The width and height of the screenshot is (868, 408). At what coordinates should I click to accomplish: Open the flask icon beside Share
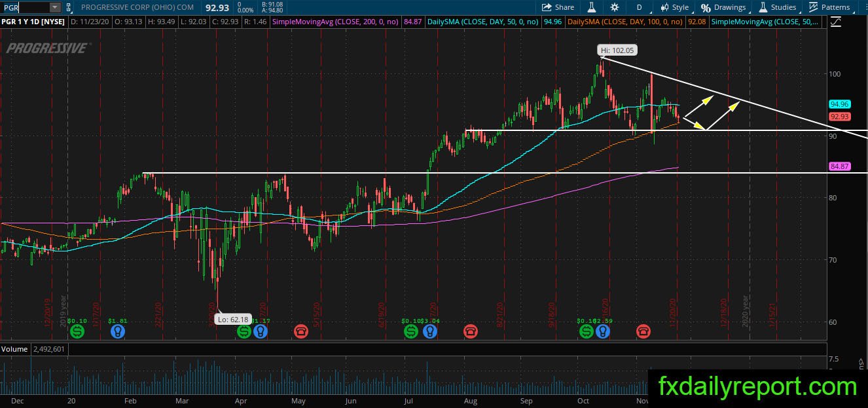click(x=591, y=7)
